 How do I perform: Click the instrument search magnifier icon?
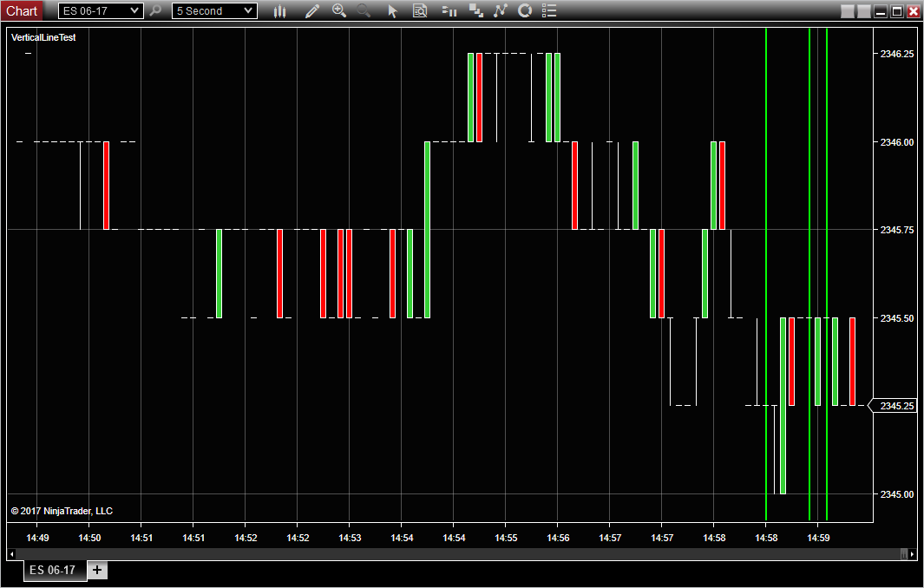[x=155, y=10]
